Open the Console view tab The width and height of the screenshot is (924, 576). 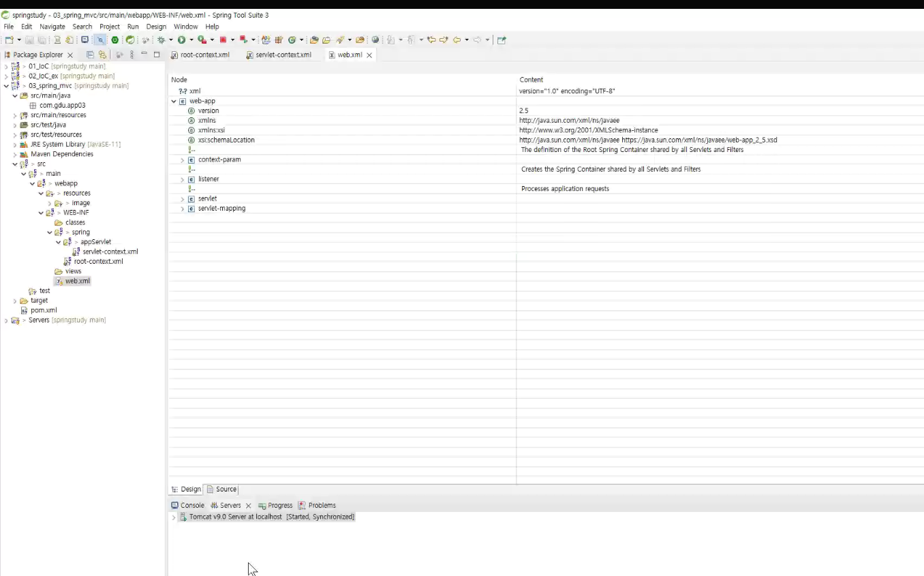click(x=187, y=506)
